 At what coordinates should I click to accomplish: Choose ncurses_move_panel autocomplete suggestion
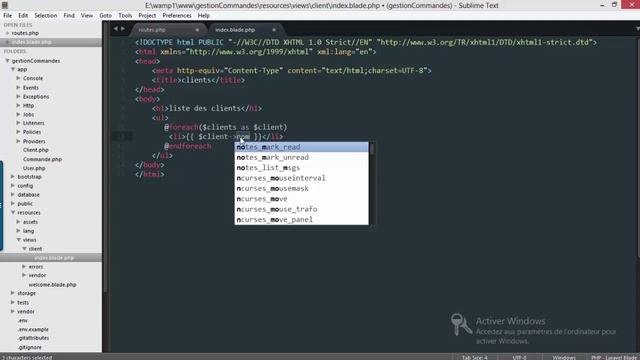tap(302, 220)
